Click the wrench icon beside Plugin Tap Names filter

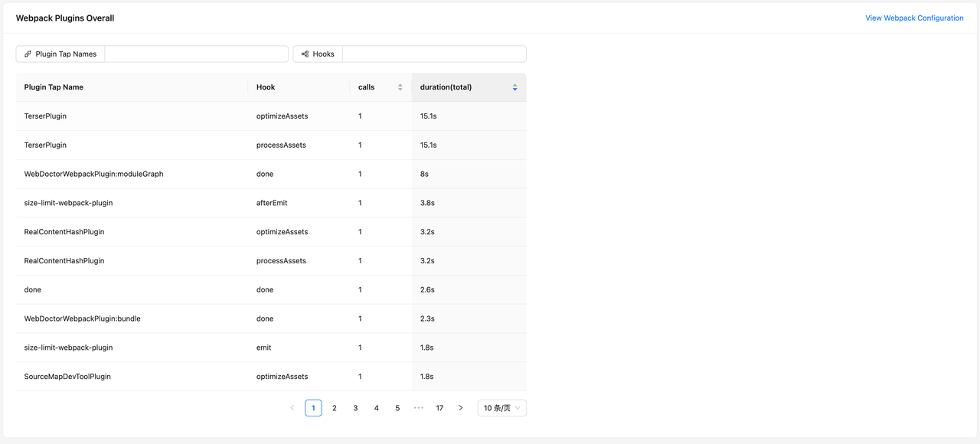pyautogui.click(x=28, y=54)
